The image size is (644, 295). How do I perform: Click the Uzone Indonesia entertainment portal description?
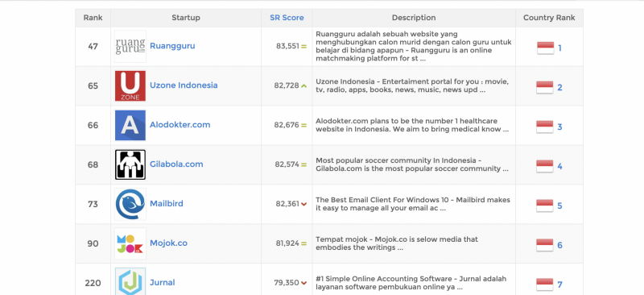tap(412, 85)
